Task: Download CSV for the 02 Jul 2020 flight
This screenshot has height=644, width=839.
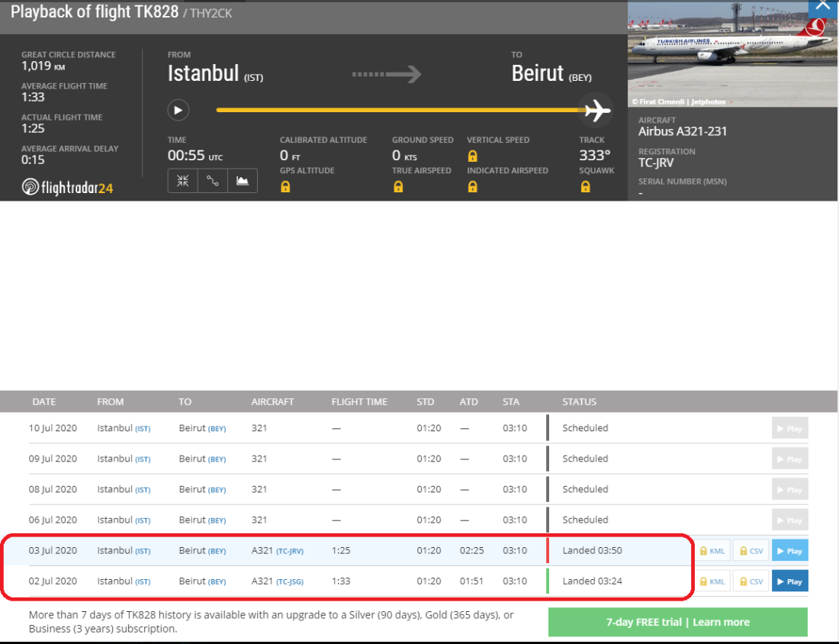Action: 751,581
